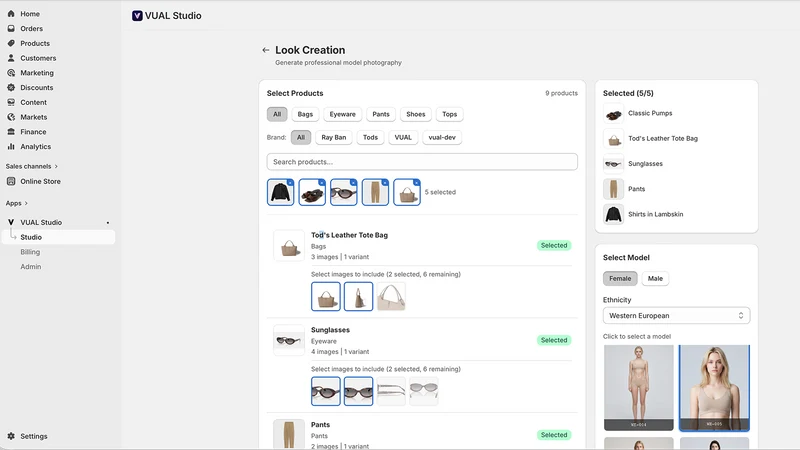
Task: Click the Products tag icon
Action: point(11,43)
